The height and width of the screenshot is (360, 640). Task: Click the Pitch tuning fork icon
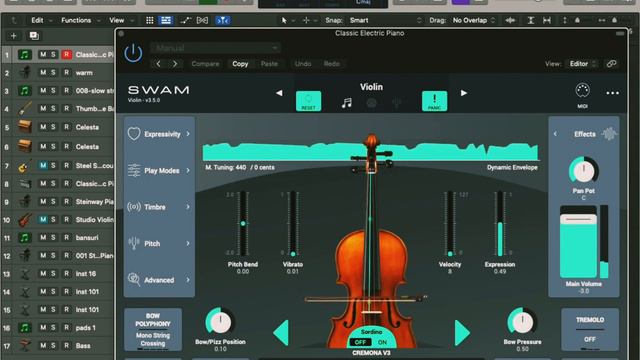(x=134, y=243)
